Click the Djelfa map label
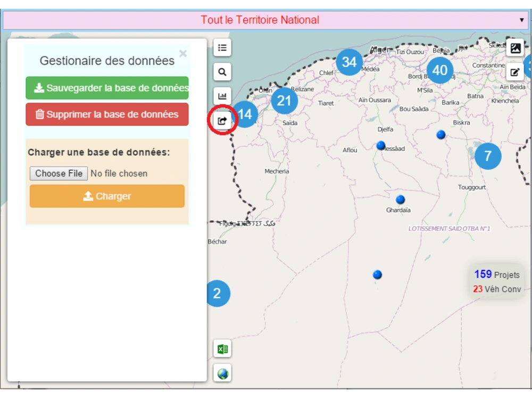The image size is (532, 399). click(385, 129)
